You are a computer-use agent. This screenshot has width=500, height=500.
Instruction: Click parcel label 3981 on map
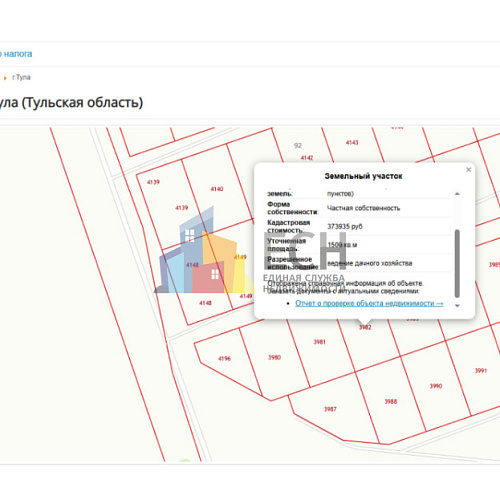pos(319,342)
